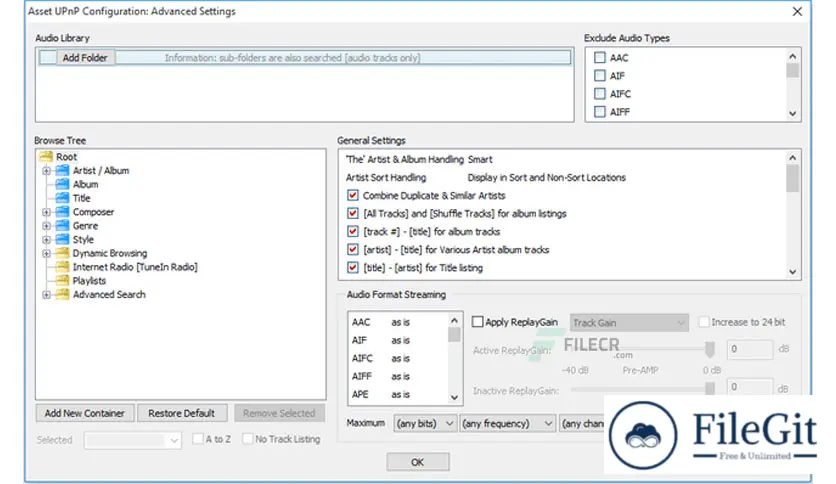Click the Root folder icon in Browse Tree
Screen dimensions: 836x484
coord(46,157)
